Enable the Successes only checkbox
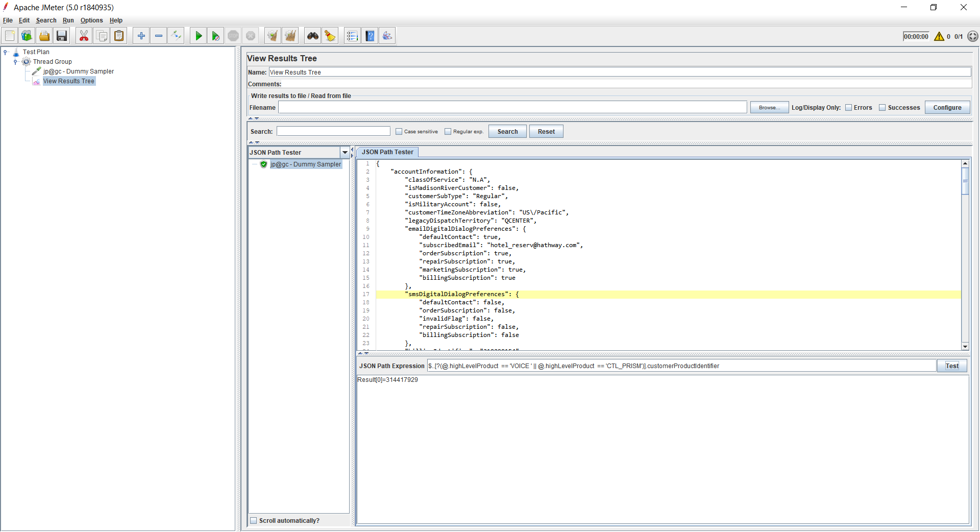Screen dimensions: 980x532 (x=883, y=108)
